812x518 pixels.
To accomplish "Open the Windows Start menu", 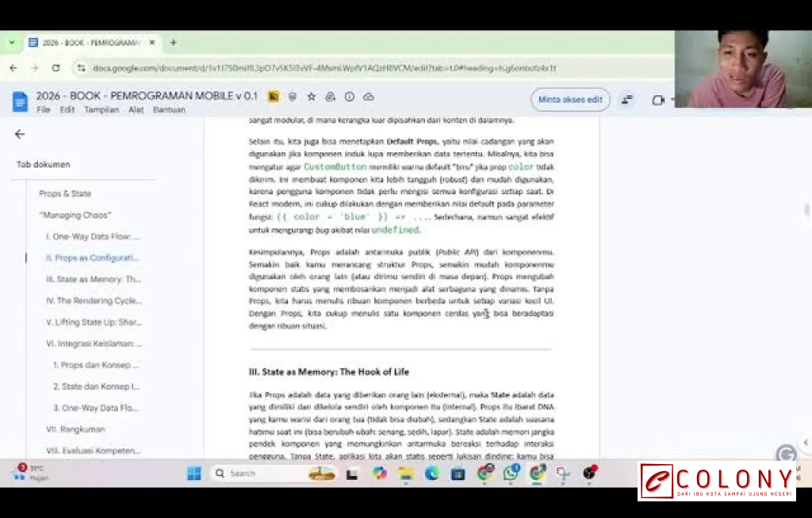I will pos(193,474).
